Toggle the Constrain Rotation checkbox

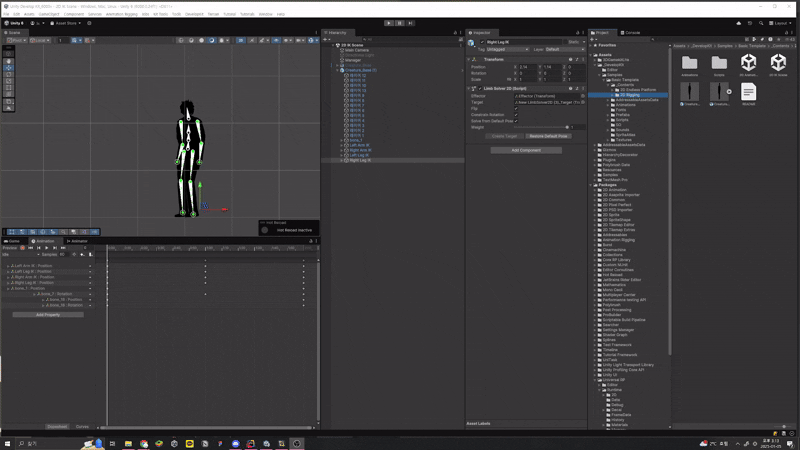click(x=516, y=115)
